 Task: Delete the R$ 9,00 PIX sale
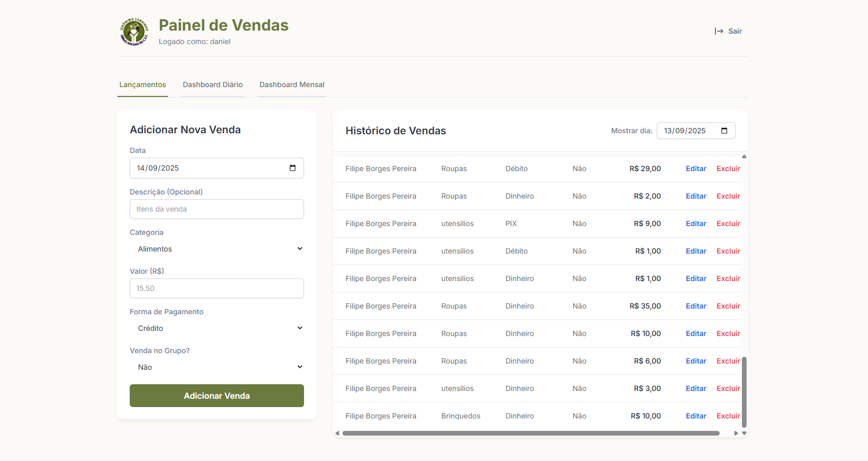pos(728,223)
